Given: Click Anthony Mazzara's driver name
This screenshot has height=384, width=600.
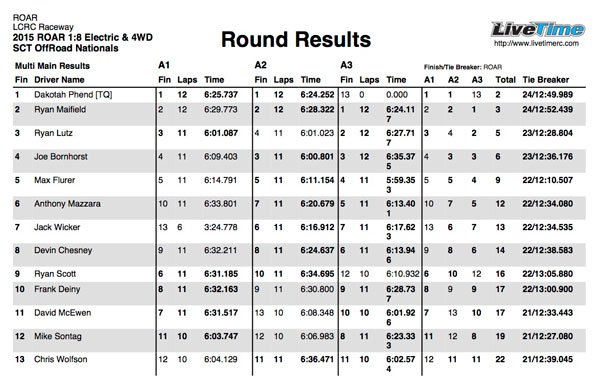Looking at the screenshot, I should click(x=67, y=204).
